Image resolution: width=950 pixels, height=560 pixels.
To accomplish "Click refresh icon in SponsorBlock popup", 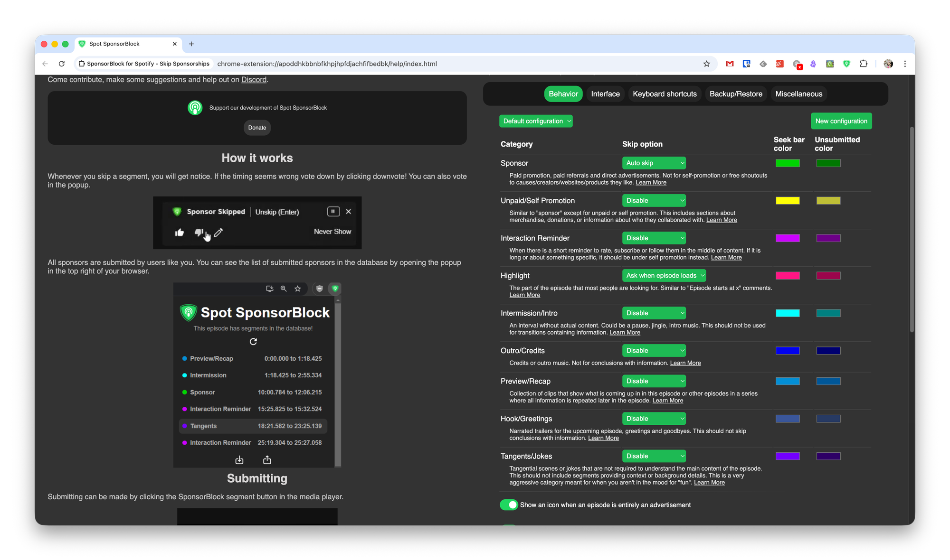I will 253,342.
